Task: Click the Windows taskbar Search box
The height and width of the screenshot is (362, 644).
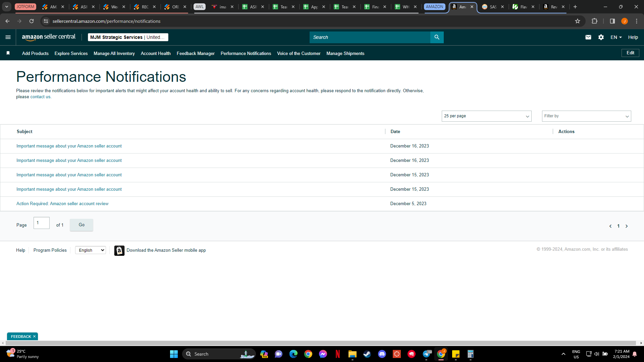Action: 219,354
